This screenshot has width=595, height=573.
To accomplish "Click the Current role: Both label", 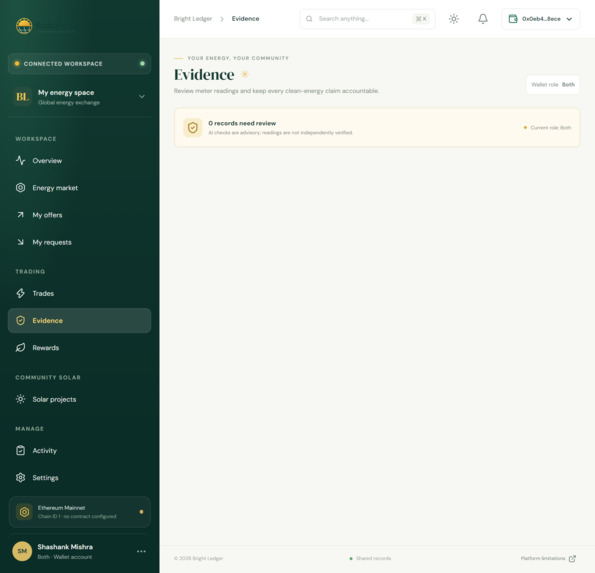I will tap(551, 128).
